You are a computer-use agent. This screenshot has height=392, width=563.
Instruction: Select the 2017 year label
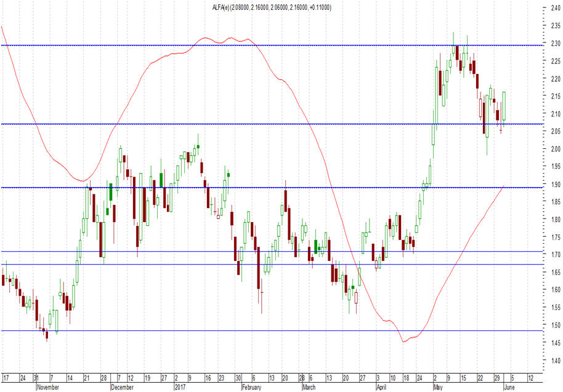tap(180, 387)
